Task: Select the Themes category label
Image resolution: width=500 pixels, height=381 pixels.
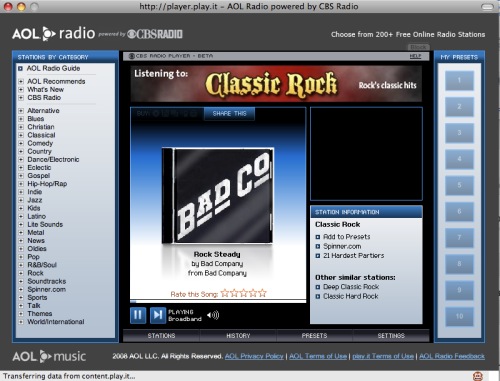Action: point(40,314)
